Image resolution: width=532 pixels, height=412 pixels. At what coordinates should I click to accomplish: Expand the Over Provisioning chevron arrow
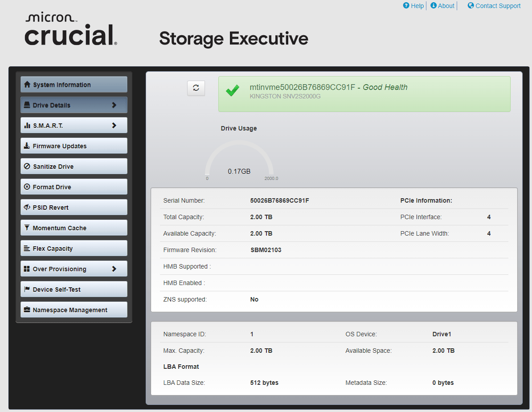(114, 269)
